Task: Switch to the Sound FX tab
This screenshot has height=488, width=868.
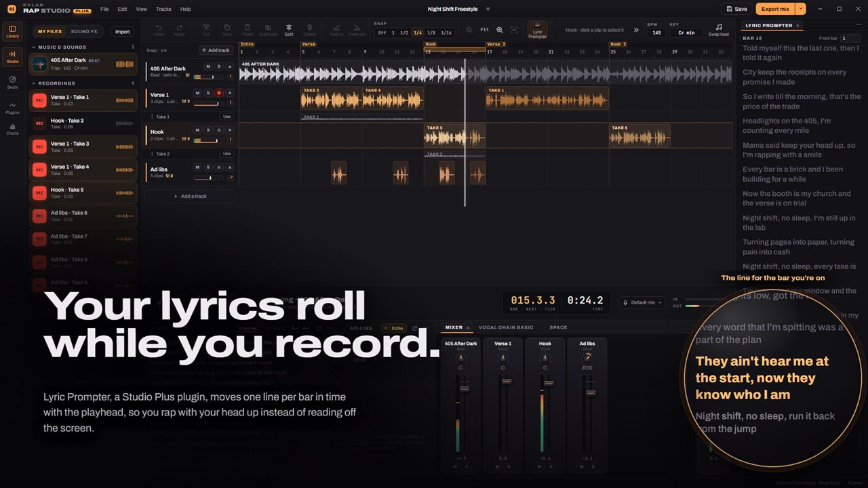Action: [84, 32]
